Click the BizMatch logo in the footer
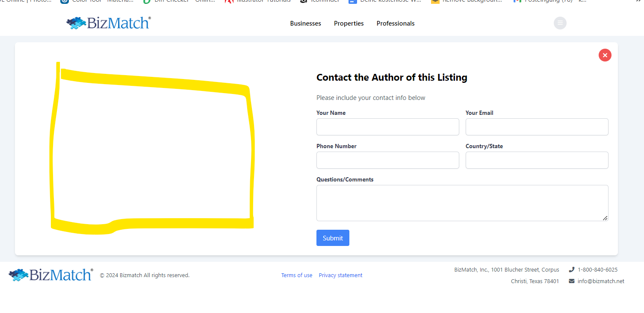The width and height of the screenshot is (644, 313). 51,275
